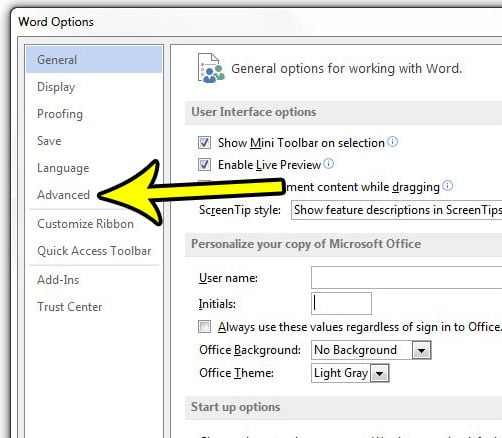Click the User name input field

click(x=406, y=277)
